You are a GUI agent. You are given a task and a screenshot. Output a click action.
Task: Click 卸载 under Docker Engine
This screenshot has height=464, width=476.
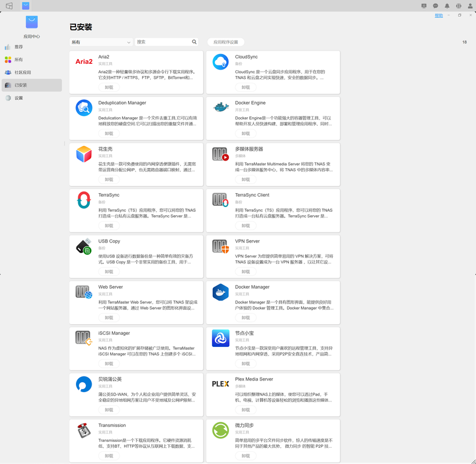246,133
